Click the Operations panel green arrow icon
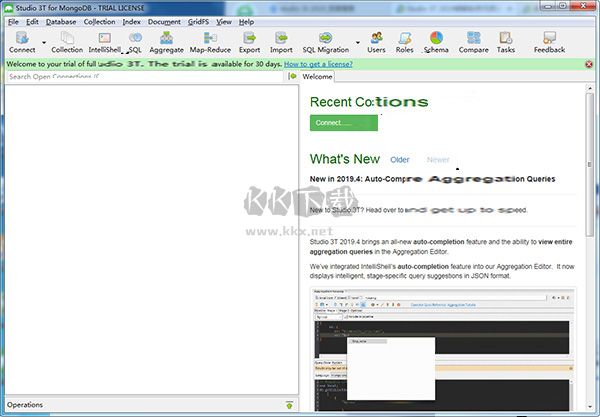This screenshot has width=600, height=417. [290, 405]
